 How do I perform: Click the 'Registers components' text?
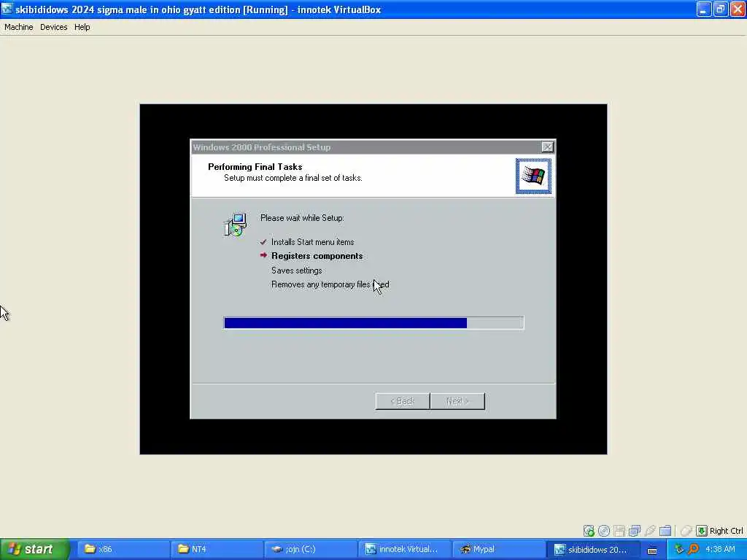pyautogui.click(x=317, y=256)
